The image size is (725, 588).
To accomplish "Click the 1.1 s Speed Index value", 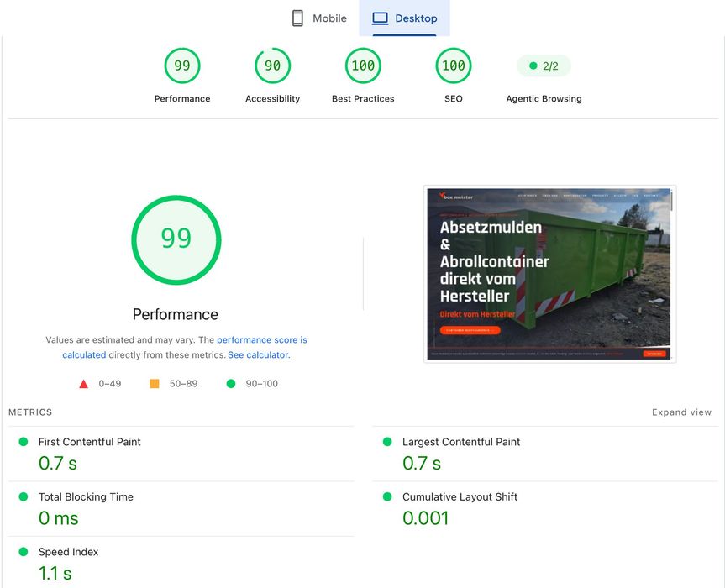I will pyautogui.click(x=55, y=573).
